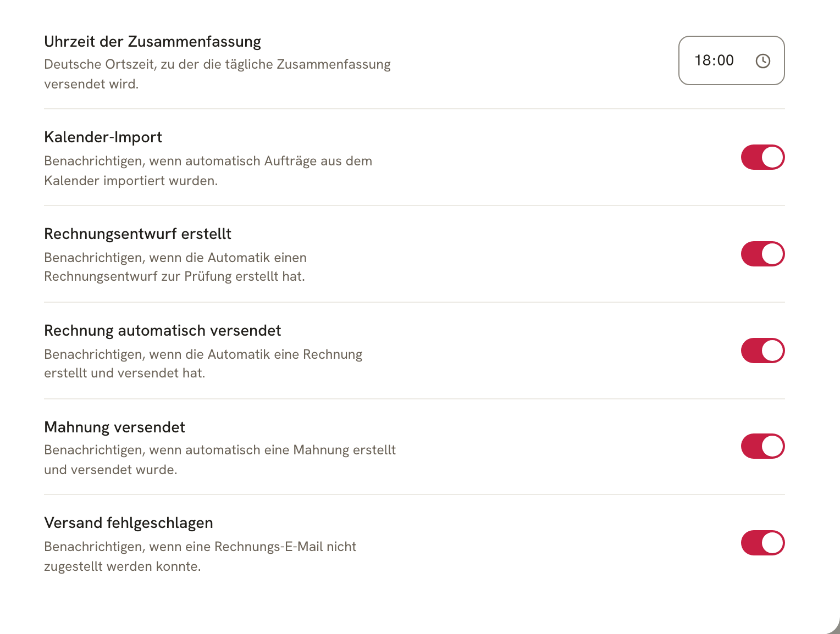Switch off Mahnung versendet toggle
The width and height of the screenshot is (840, 634).
[x=762, y=446]
